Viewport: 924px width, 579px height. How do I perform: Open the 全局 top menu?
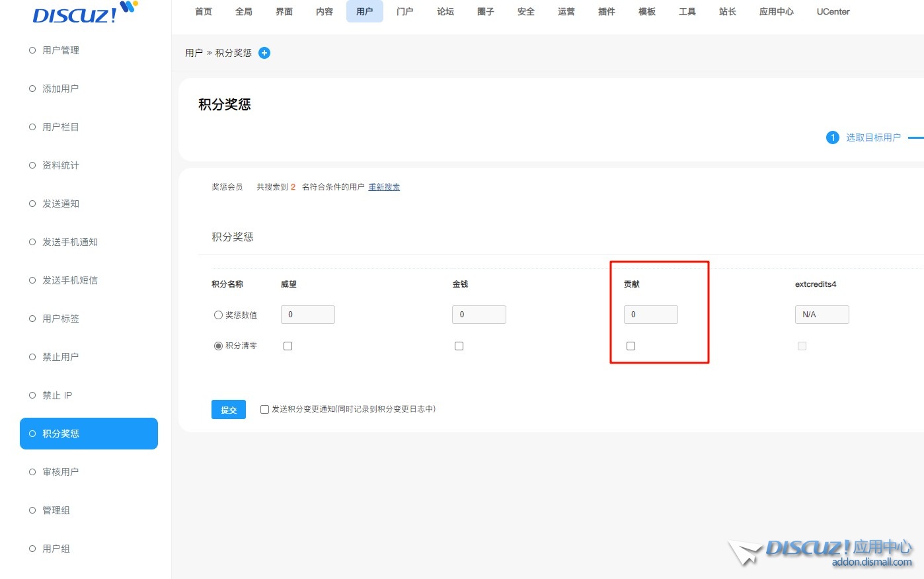tap(244, 12)
